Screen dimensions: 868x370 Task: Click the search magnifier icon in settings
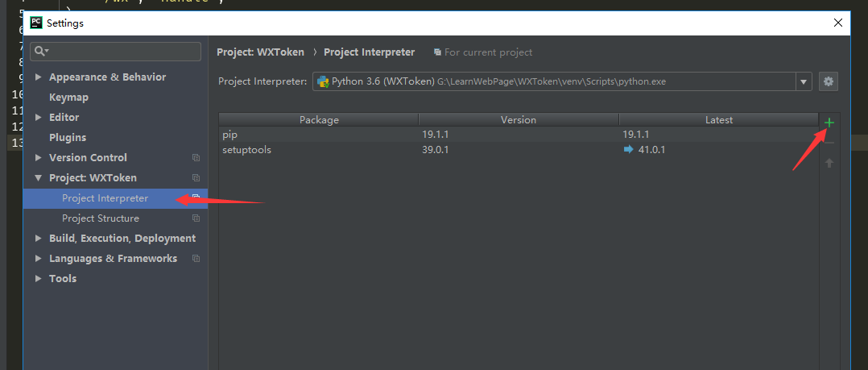click(x=40, y=52)
